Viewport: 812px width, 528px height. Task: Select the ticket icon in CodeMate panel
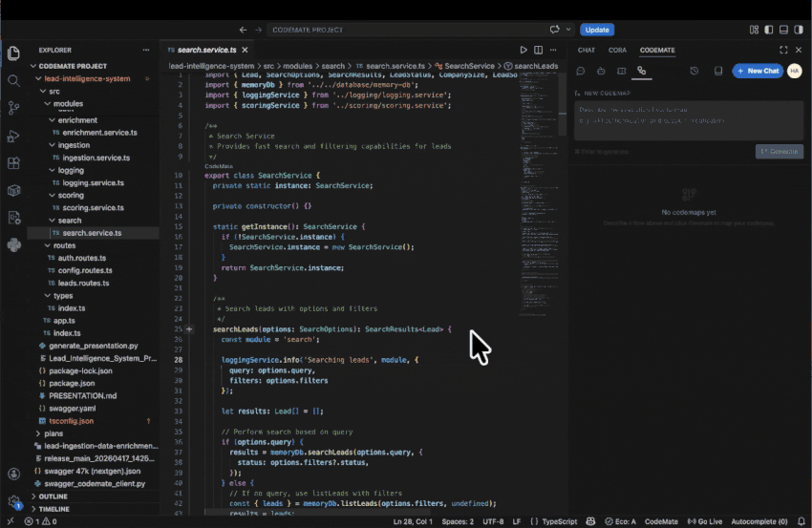pos(622,71)
